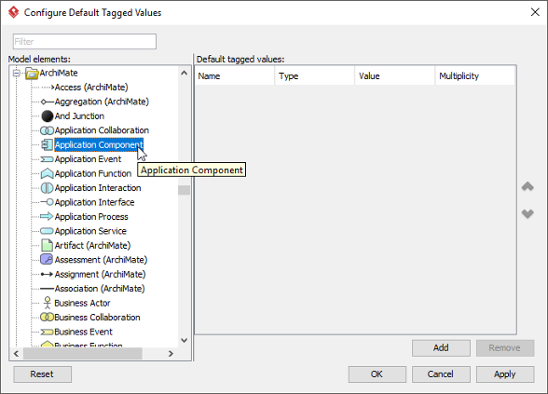Click the horizontal scrollbar left arrow

point(16,353)
